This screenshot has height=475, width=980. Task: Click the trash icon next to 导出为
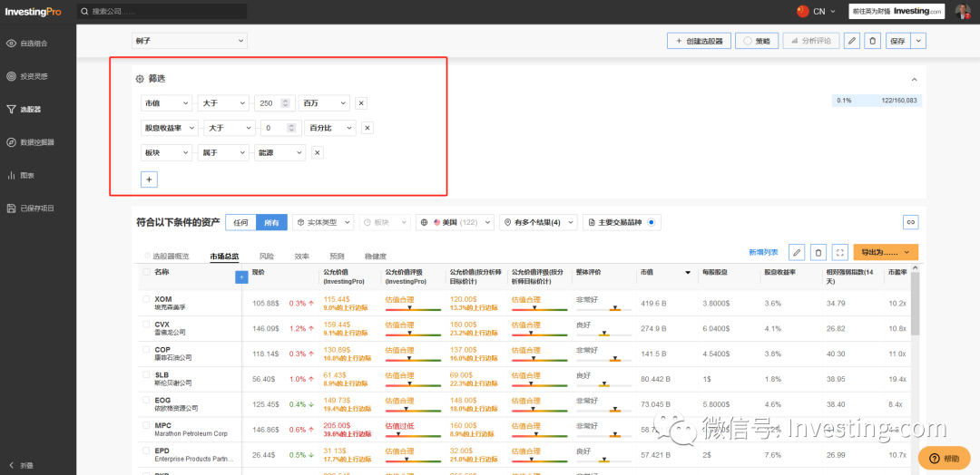818,252
